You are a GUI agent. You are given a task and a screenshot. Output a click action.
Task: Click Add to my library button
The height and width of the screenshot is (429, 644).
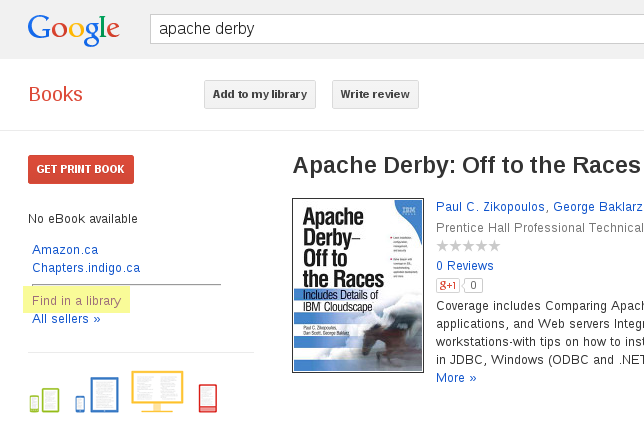click(x=260, y=94)
